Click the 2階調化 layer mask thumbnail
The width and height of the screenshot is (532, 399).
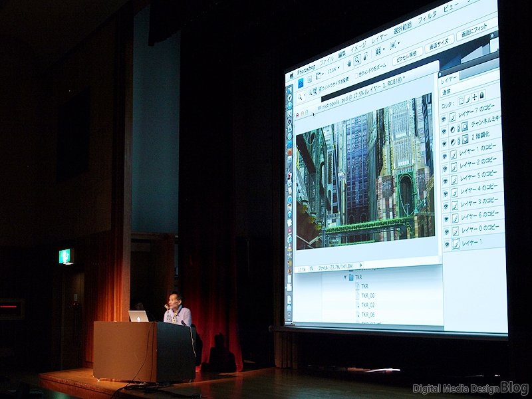[465, 139]
